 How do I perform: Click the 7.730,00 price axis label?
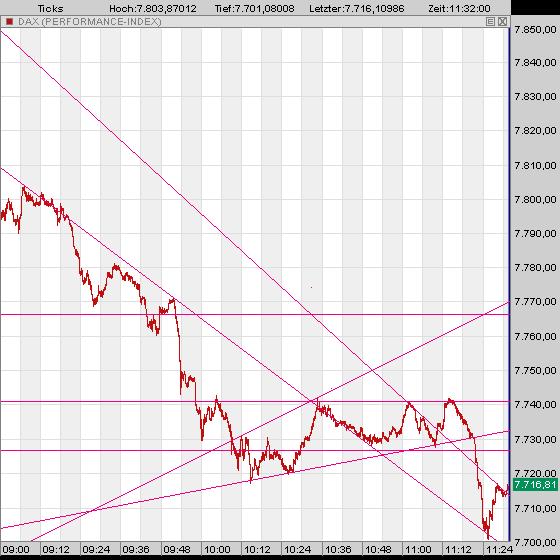[535, 439]
